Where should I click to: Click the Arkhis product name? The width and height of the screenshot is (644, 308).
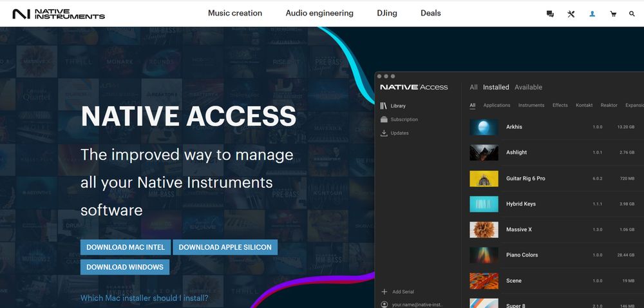tap(514, 127)
